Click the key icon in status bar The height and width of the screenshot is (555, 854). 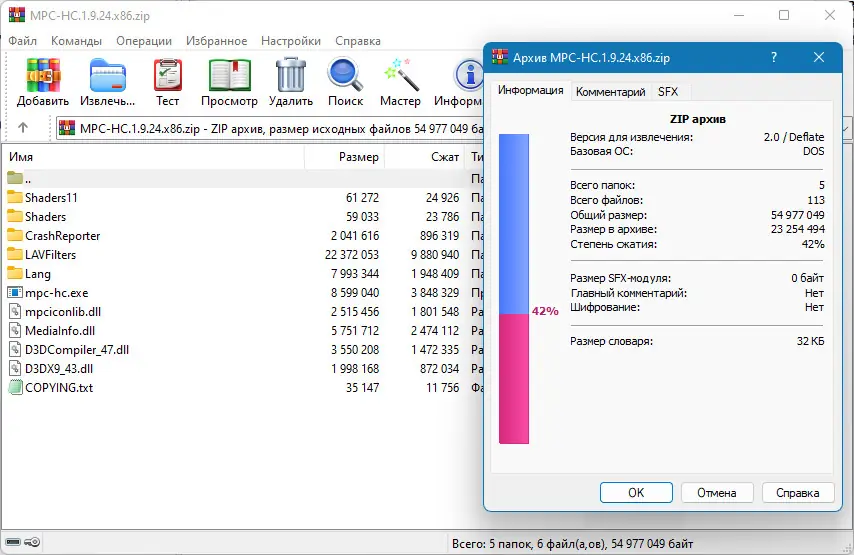pyautogui.click(x=32, y=542)
